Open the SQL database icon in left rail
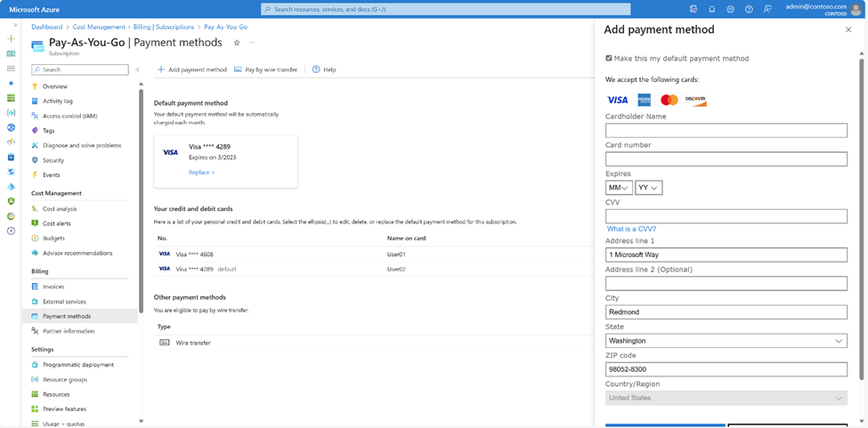868x428 pixels. coord(11,157)
